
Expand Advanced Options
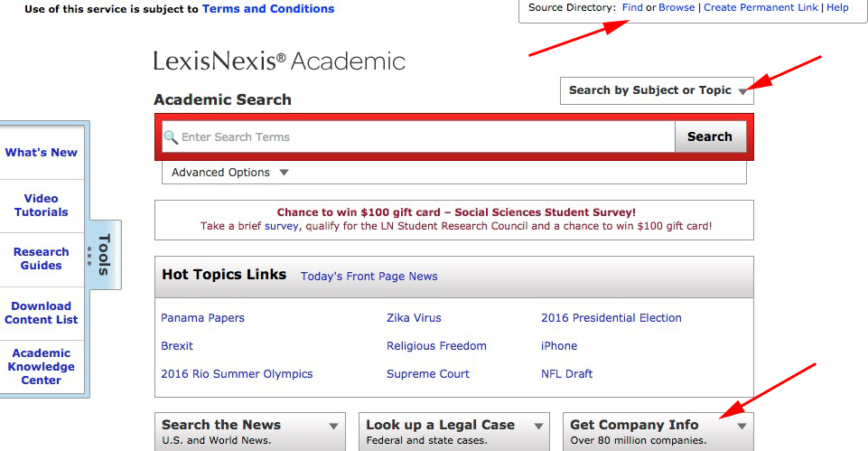229,173
